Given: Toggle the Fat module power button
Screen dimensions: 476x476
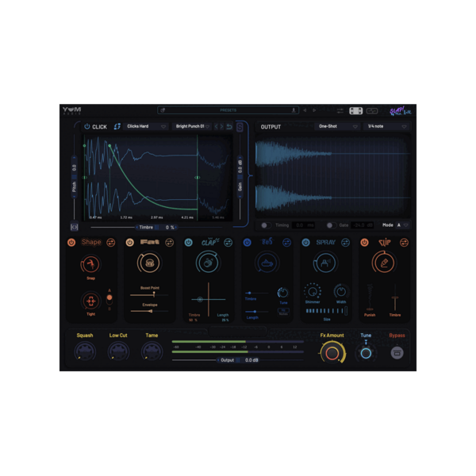Looking at the screenshot, I should coord(129,242).
